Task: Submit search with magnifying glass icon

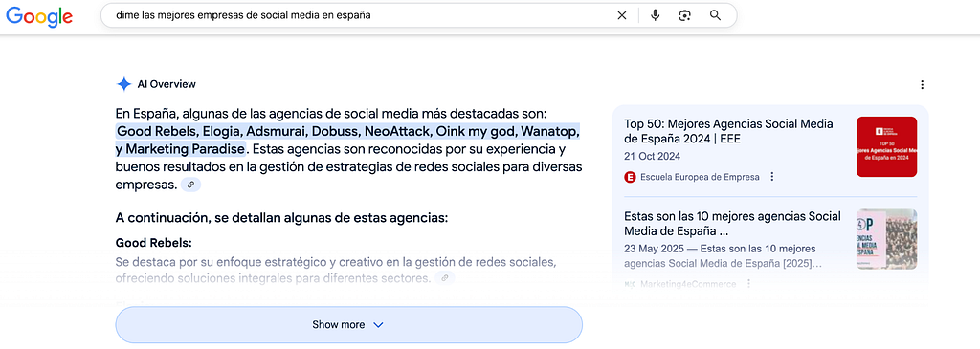Action: tap(716, 15)
